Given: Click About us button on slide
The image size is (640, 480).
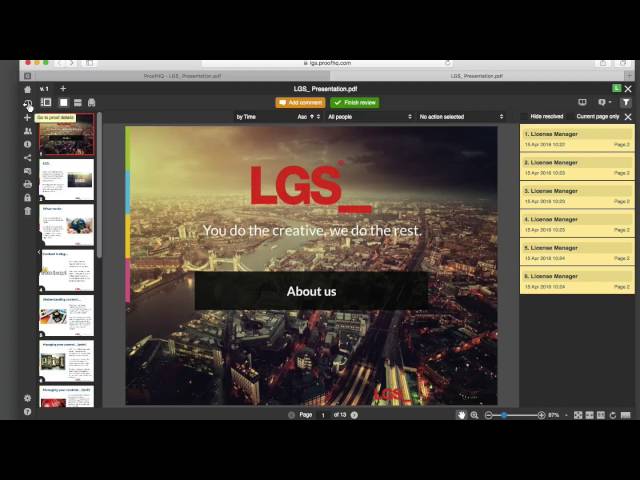Looking at the screenshot, I should 311,291.
